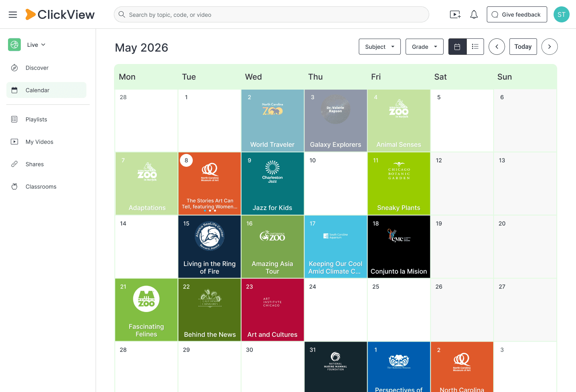Open the Conjunto la Mision event

399,247
